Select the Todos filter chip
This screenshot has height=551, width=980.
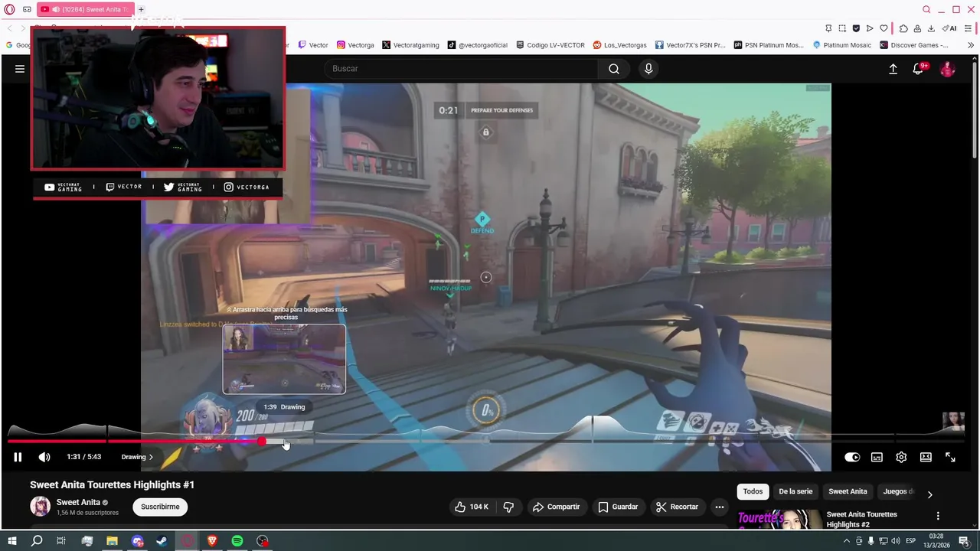tap(753, 491)
